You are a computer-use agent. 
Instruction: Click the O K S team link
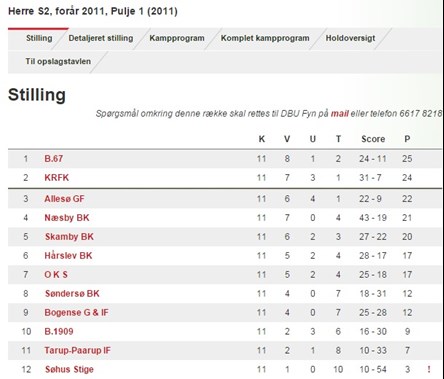pos(56,275)
